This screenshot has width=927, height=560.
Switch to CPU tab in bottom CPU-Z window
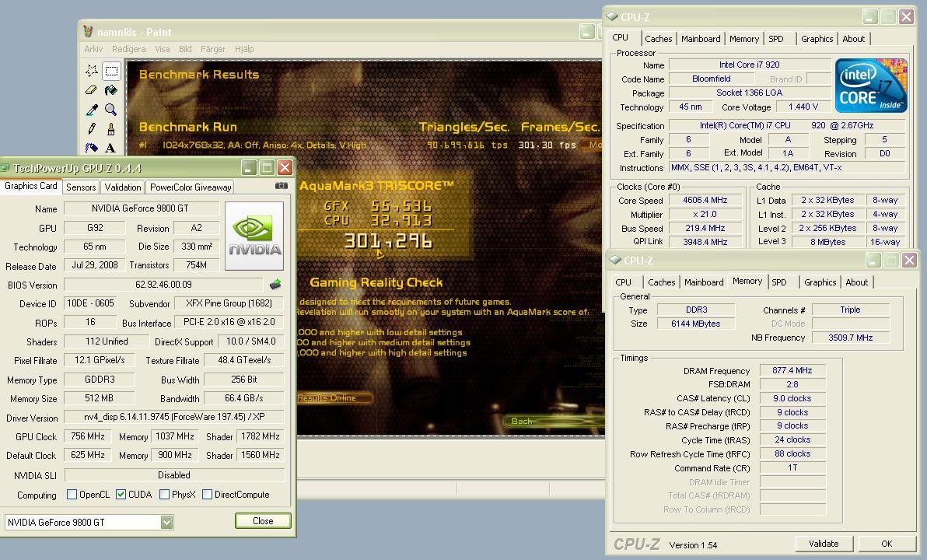pos(623,282)
